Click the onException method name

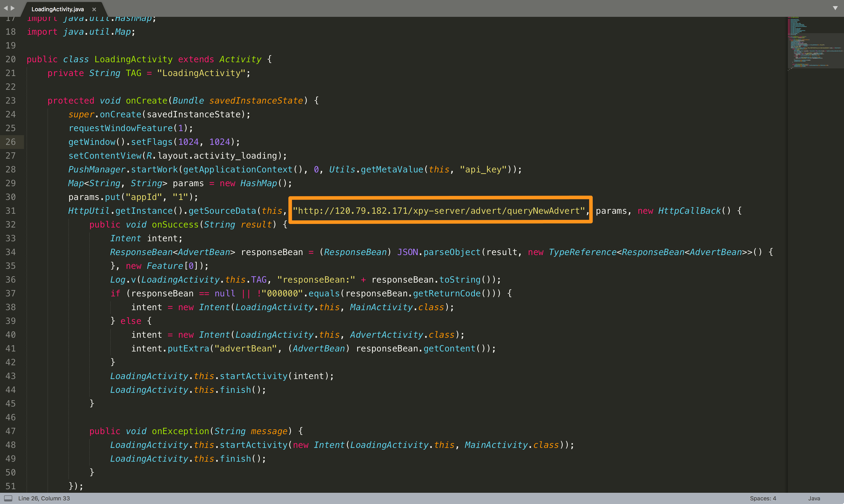pos(180,431)
